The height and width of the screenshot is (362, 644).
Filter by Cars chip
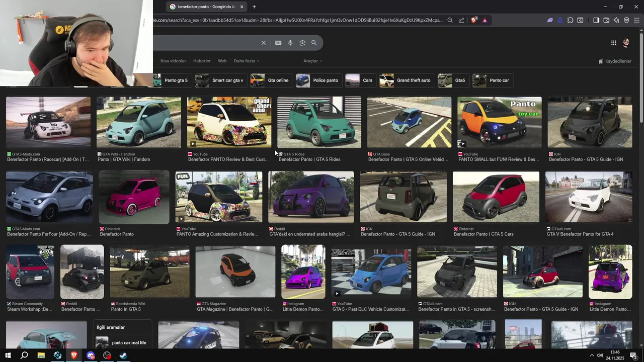pos(360,80)
